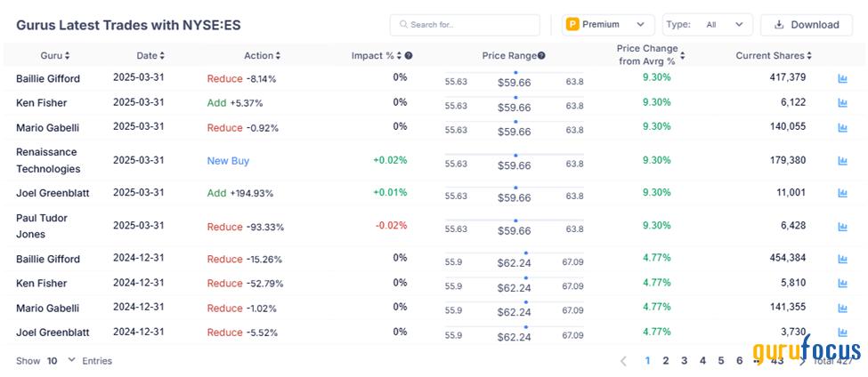This screenshot has width=868, height=377.
Task: Open chart icon for Ken Fisher 6,122 row
Action: click(x=842, y=103)
